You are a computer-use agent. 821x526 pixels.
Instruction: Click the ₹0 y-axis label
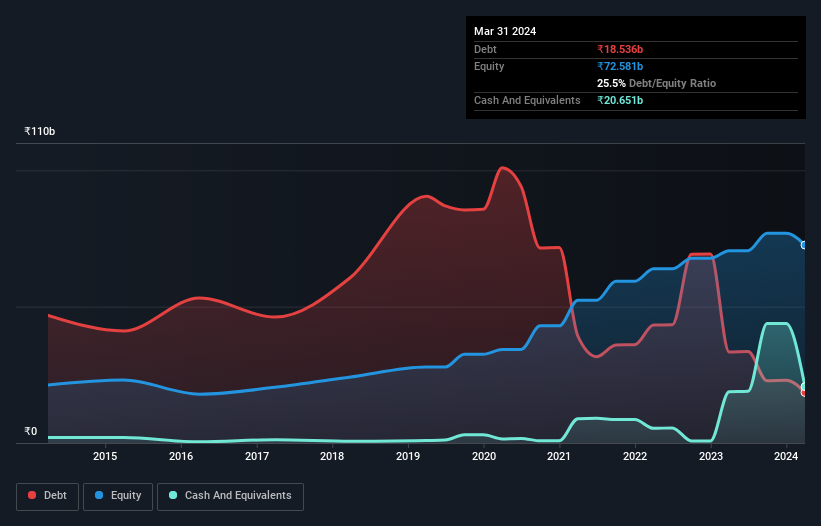pos(31,431)
